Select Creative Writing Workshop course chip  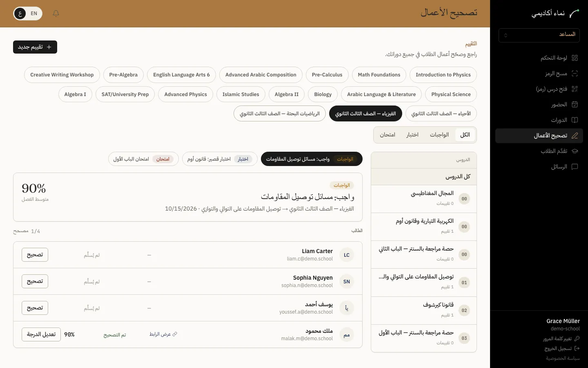point(62,75)
